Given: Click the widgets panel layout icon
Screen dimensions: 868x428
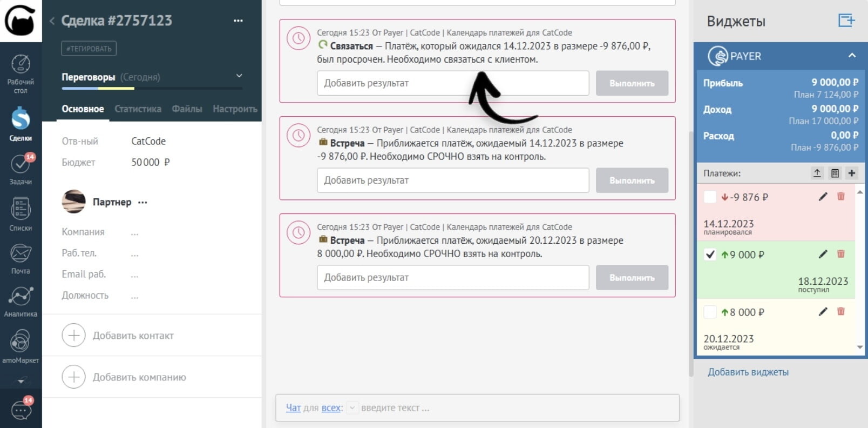Looking at the screenshot, I should 846,21.
